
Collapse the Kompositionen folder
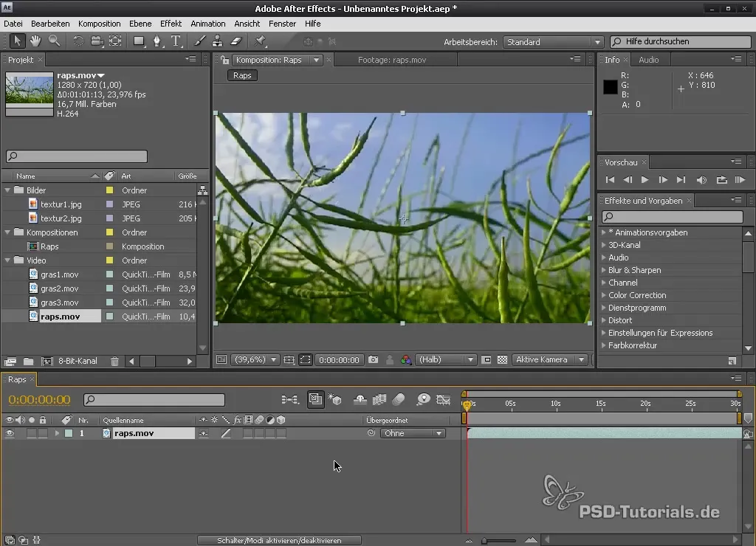[x=7, y=232]
